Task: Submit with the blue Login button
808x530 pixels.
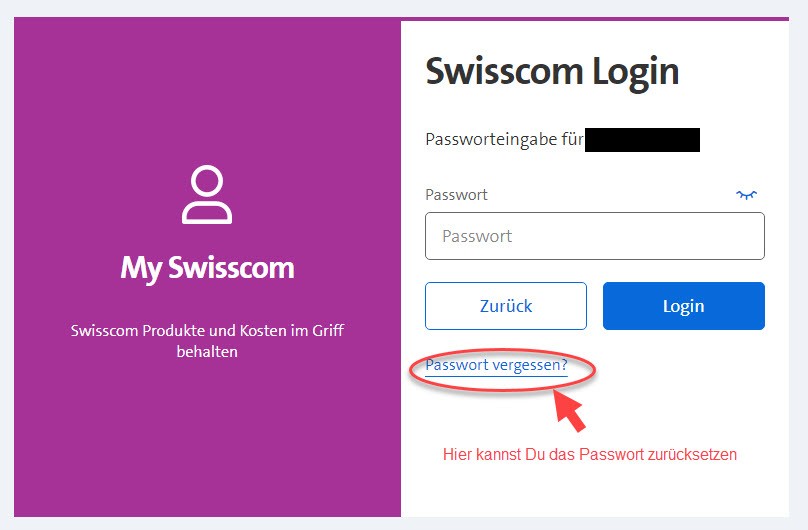Action: pyautogui.click(x=683, y=306)
